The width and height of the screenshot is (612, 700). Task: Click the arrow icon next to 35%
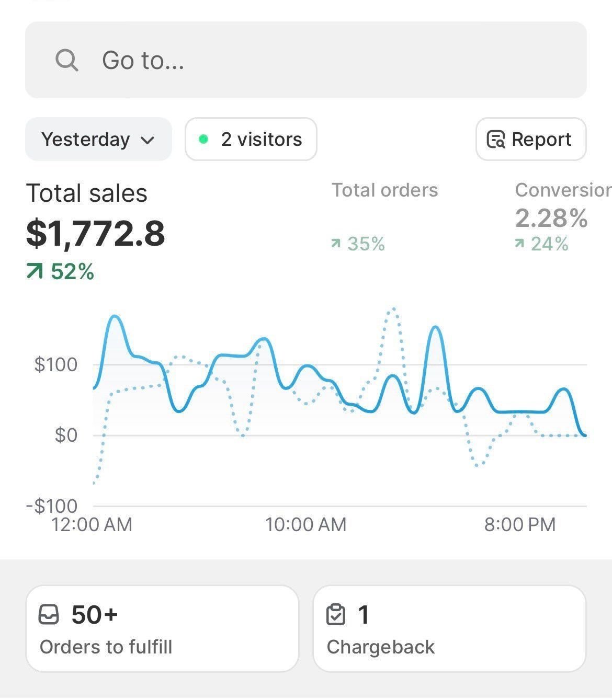click(336, 244)
